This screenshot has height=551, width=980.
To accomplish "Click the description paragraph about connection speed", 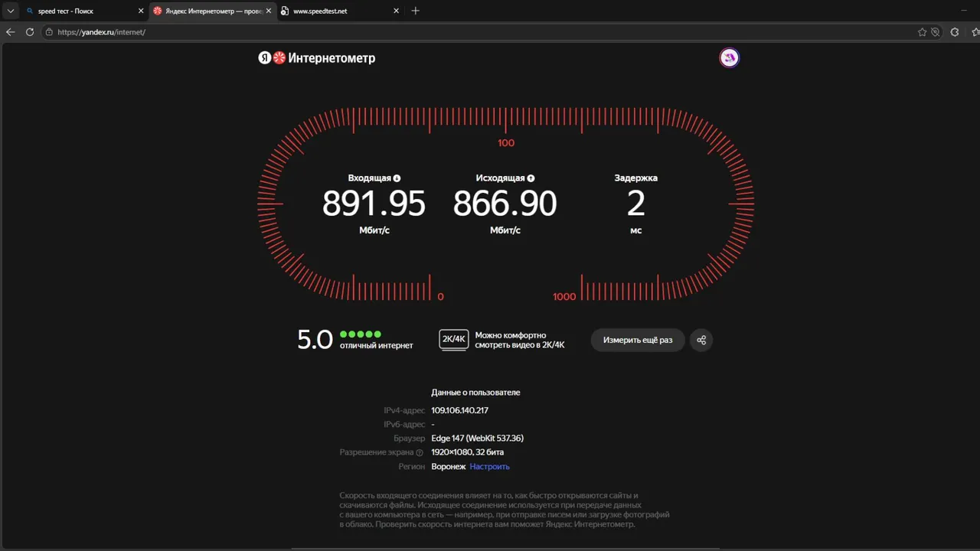I will 505,510.
